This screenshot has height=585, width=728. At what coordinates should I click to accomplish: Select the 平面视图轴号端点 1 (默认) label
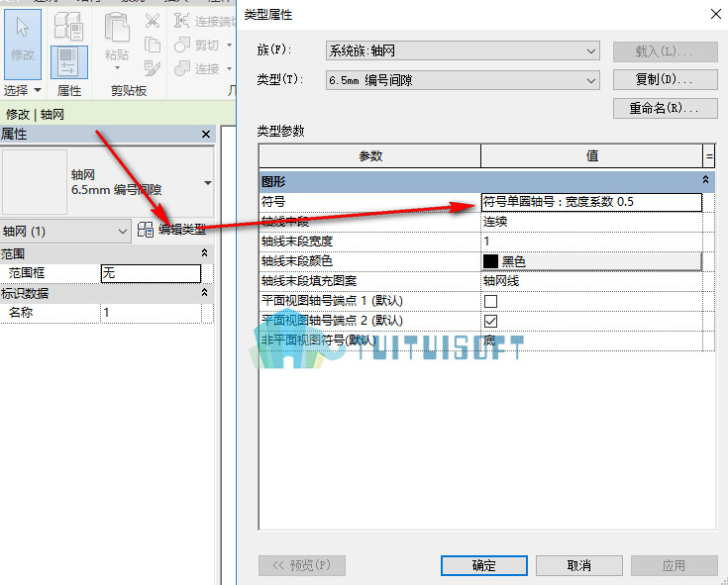[x=332, y=301]
